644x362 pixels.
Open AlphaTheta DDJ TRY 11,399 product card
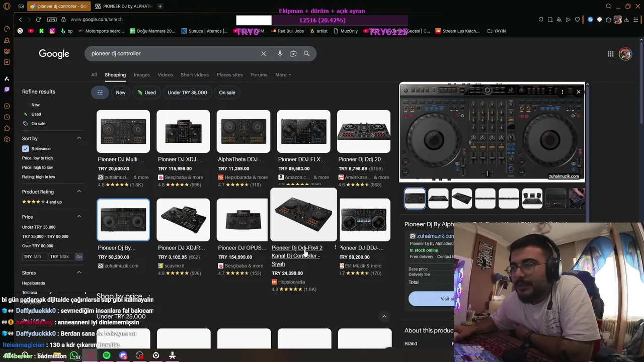[244, 148]
